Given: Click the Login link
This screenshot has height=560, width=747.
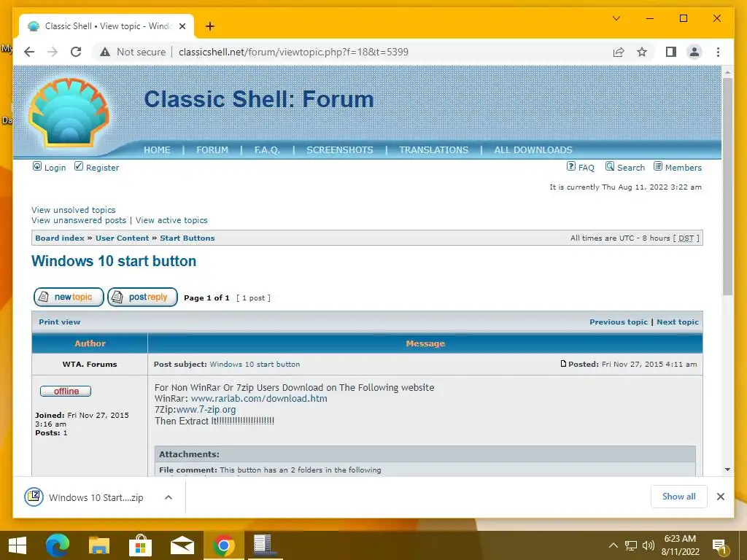Looking at the screenshot, I should coord(55,168).
